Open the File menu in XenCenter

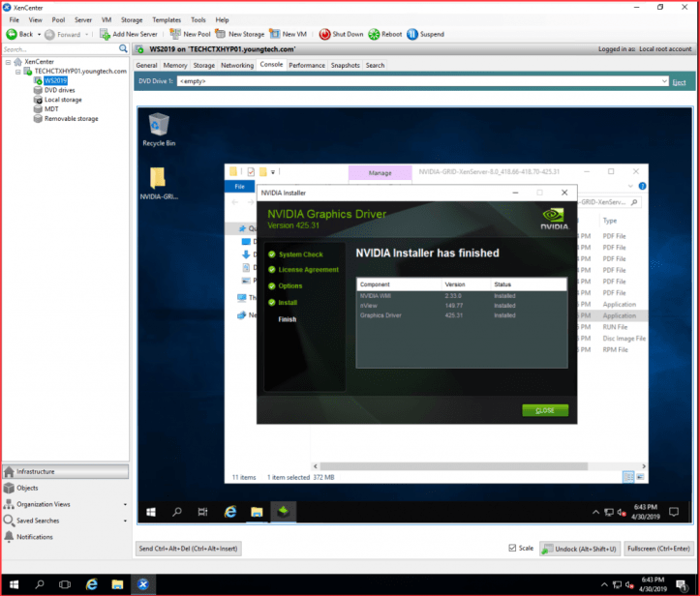point(15,20)
